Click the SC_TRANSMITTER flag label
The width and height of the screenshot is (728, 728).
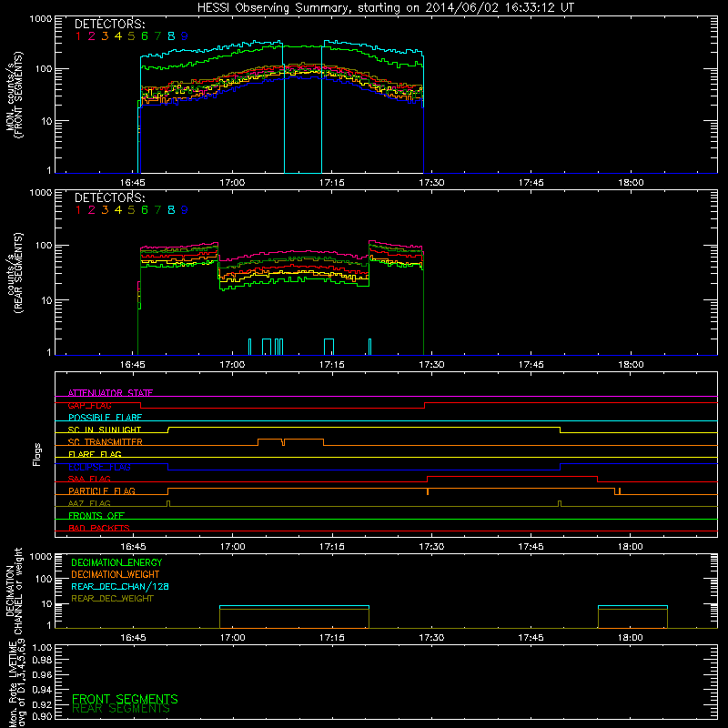(x=106, y=442)
